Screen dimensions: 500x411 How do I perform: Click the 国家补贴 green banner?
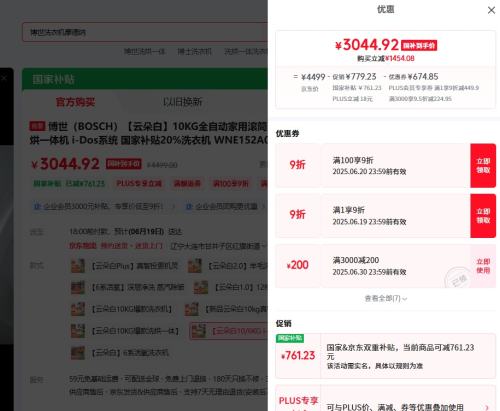coord(145,79)
